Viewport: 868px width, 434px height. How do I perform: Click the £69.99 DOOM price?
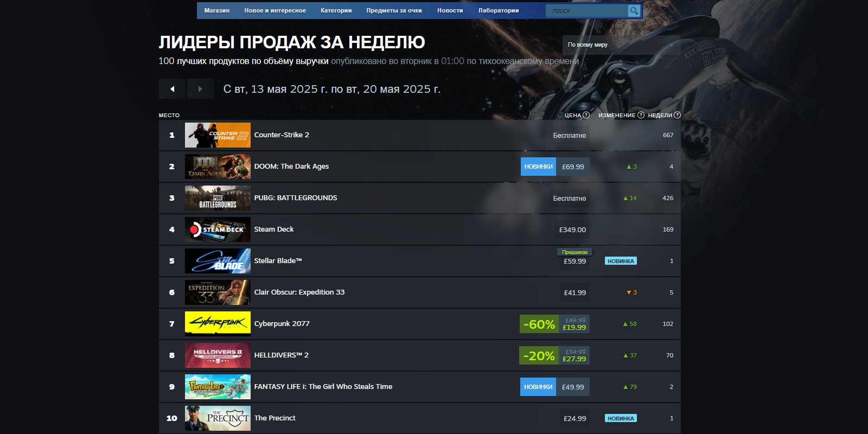coord(573,167)
